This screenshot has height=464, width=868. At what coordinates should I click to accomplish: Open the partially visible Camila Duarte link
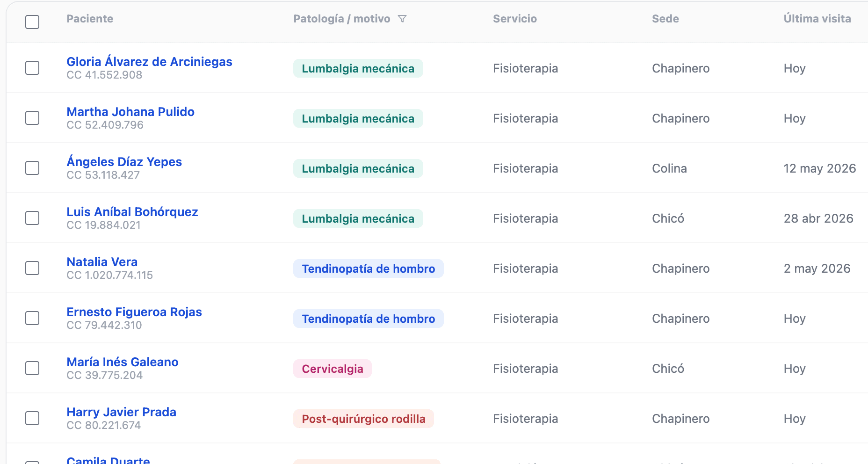tap(108, 460)
